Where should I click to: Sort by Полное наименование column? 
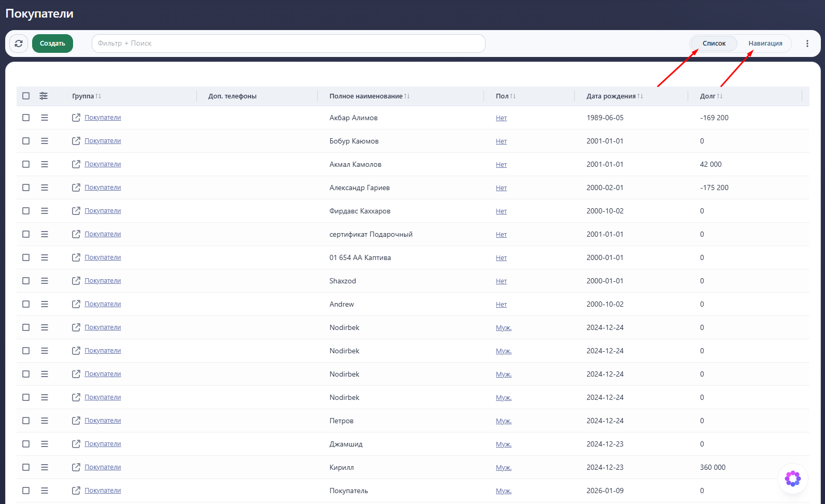point(369,96)
